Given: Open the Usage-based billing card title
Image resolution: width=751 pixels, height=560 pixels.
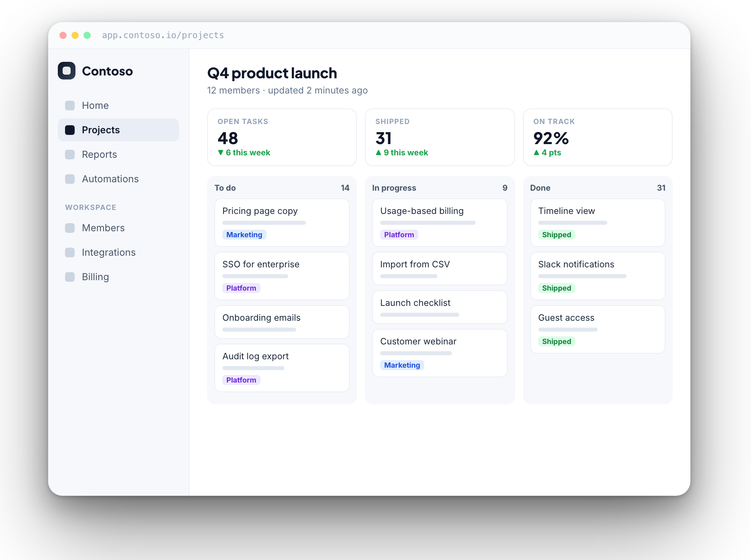Looking at the screenshot, I should pyautogui.click(x=422, y=211).
